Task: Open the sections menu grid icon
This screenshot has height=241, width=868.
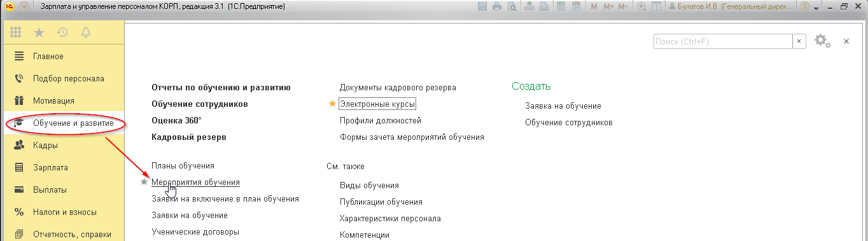Action: pos(16,32)
